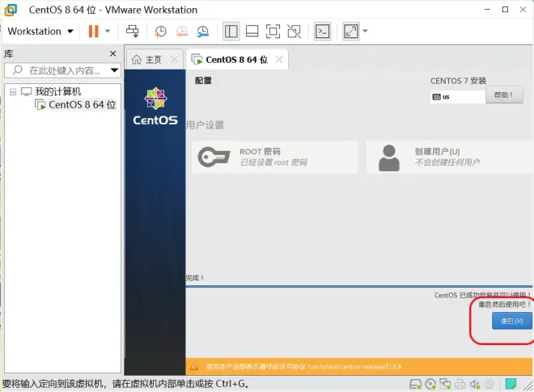Image resolution: width=534 pixels, height=392 pixels.
Task: Expand the stretch display dropdown arrow
Action: click(x=365, y=32)
